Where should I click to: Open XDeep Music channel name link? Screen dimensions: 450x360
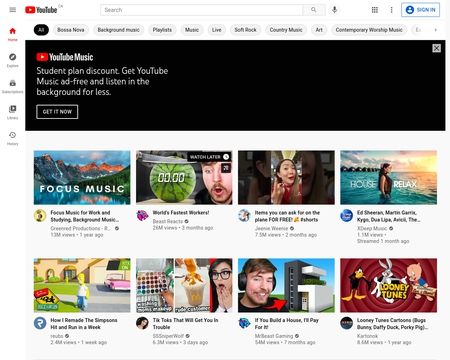pyautogui.click(x=372, y=228)
